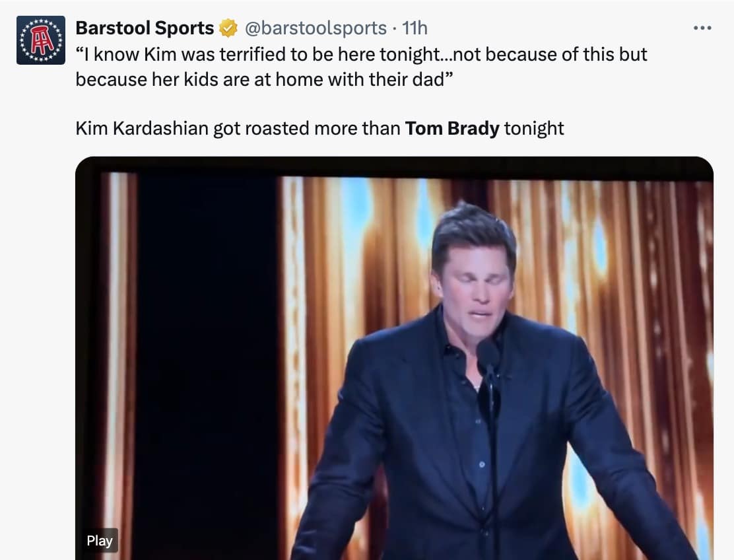Click the Barstool Sports stool logo avatar
The image size is (734, 560).
41,40
